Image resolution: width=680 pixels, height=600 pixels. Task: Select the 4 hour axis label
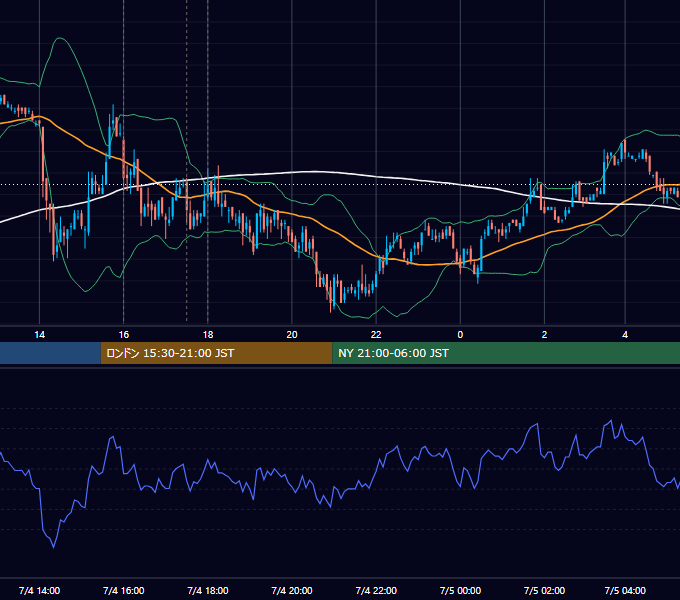point(625,335)
